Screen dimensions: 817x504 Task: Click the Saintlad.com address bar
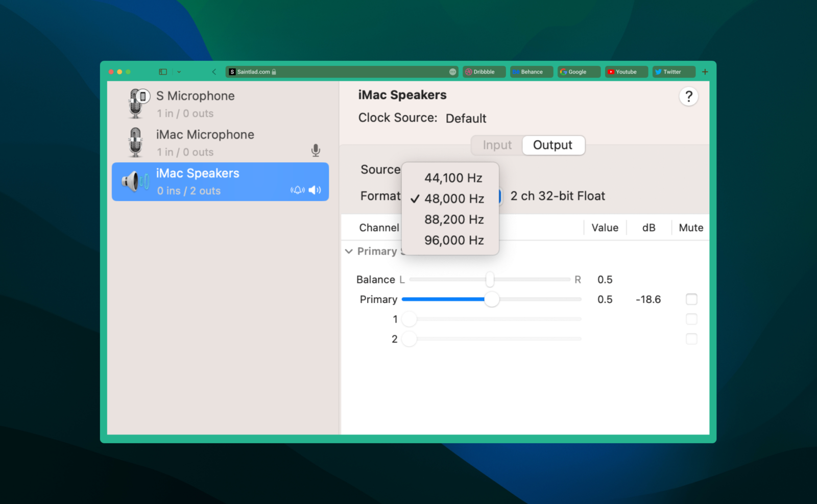(341, 71)
